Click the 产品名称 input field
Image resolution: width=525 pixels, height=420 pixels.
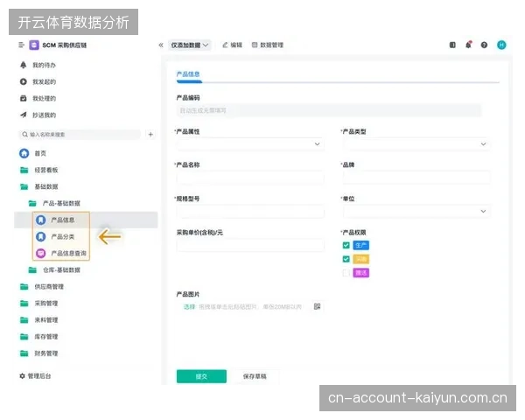tap(250, 178)
